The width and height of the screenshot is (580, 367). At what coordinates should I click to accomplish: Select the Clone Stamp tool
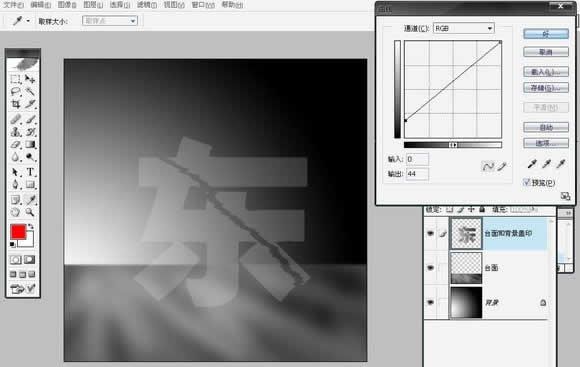click(15, 132)
